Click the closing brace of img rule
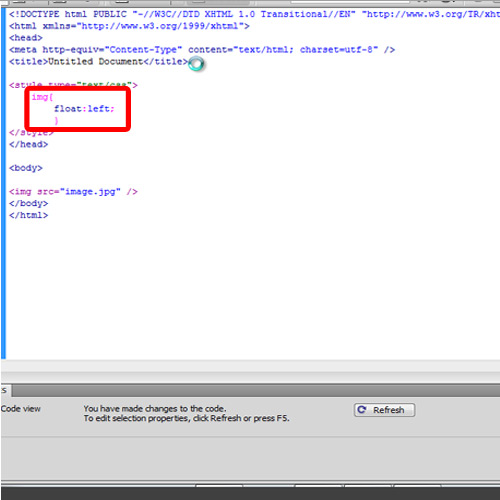 pos(56,120)
